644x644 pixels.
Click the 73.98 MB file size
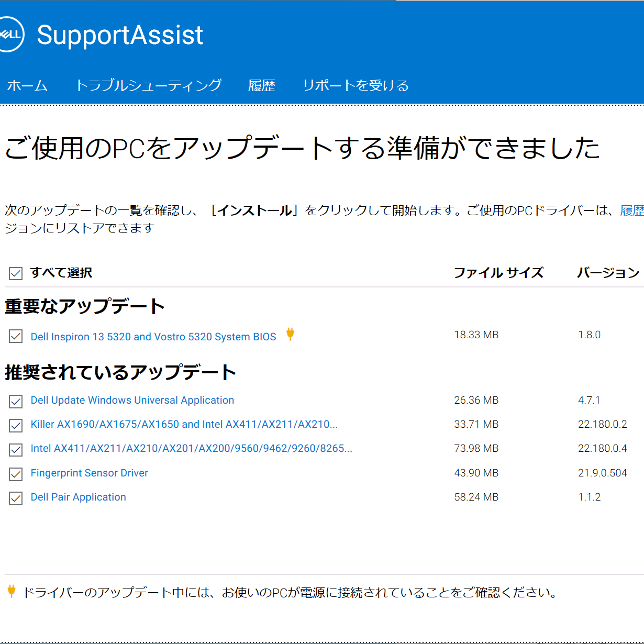click(x=476, y=448)
